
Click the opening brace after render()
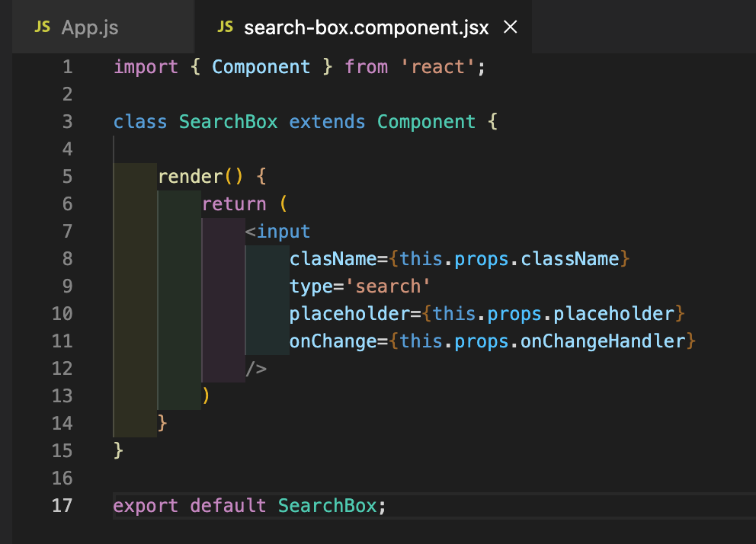(x=261, y=176)
